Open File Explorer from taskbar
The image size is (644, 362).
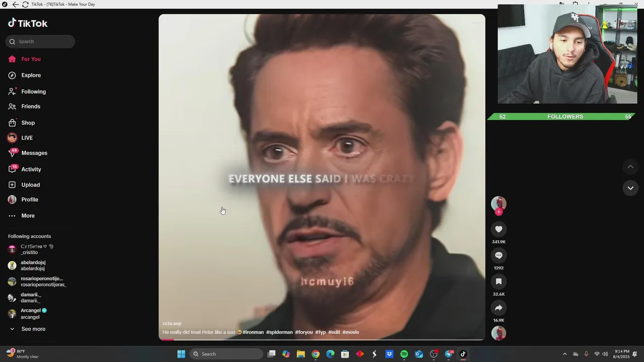click(301, 354)
